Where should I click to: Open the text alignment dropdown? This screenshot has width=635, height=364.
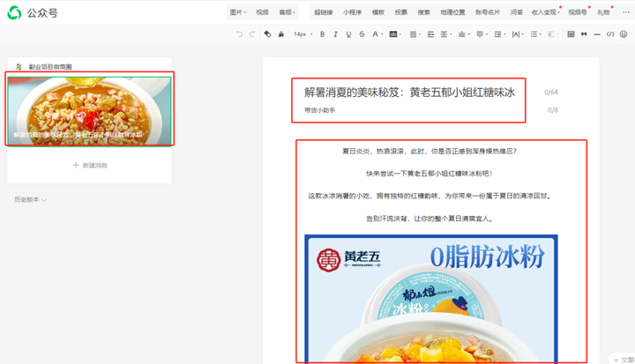click(415, 34)
